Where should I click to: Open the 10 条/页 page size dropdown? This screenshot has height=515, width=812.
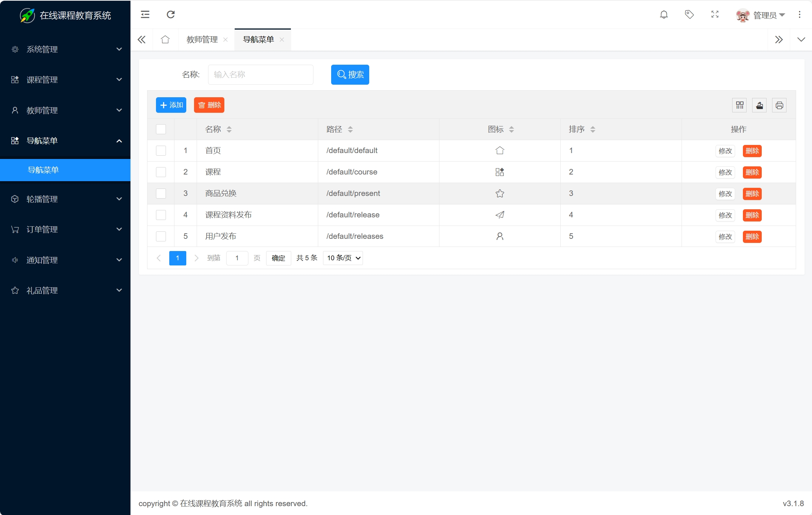[343, 258]
